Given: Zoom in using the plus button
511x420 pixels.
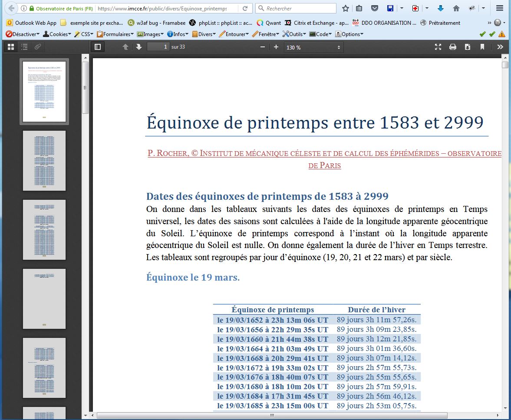Looking at the screenshot, I should pos(276,47).
